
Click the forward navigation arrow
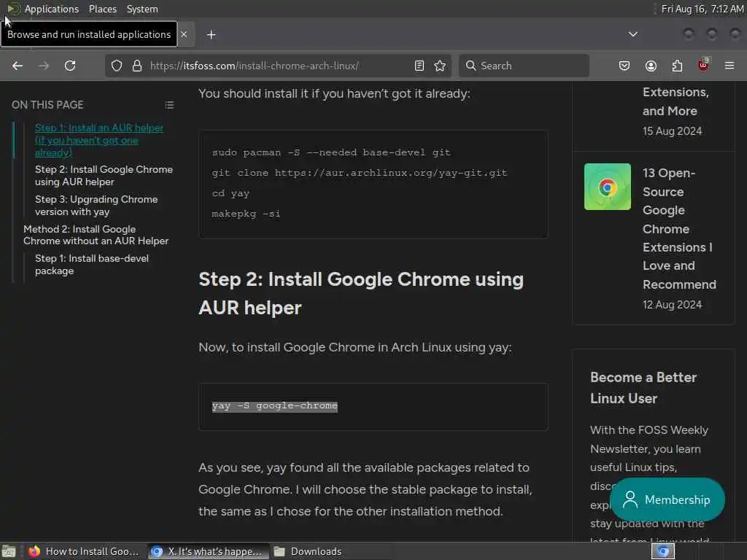[x=44, y=66]
